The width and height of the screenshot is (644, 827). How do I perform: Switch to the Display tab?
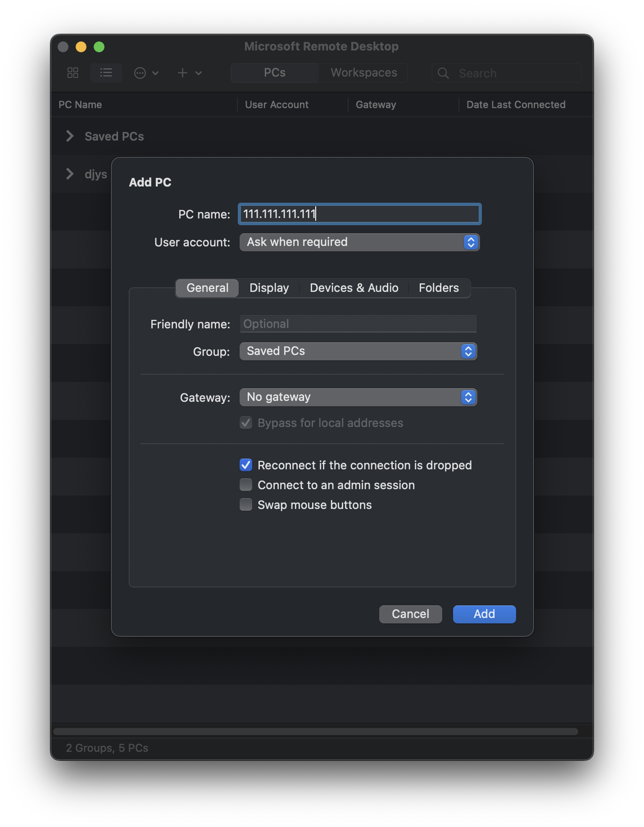269,288
